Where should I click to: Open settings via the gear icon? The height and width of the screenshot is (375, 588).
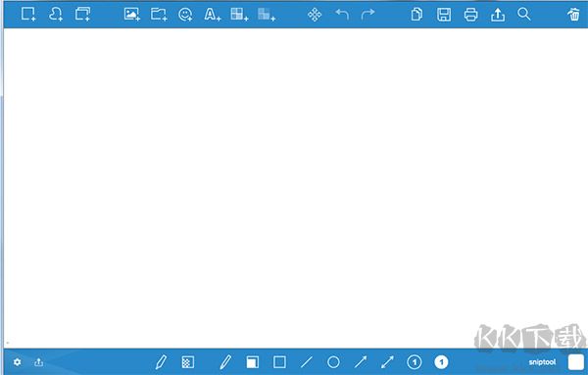point(18,362)
